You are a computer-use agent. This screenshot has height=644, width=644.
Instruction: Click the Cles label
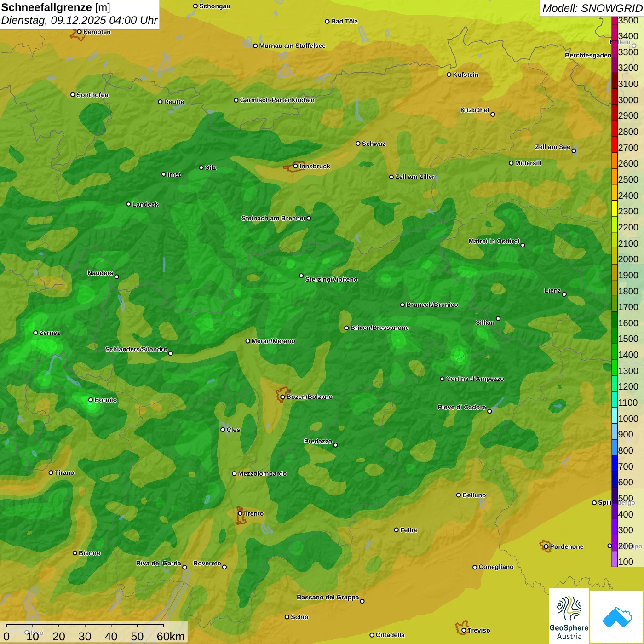click(233, 430)
